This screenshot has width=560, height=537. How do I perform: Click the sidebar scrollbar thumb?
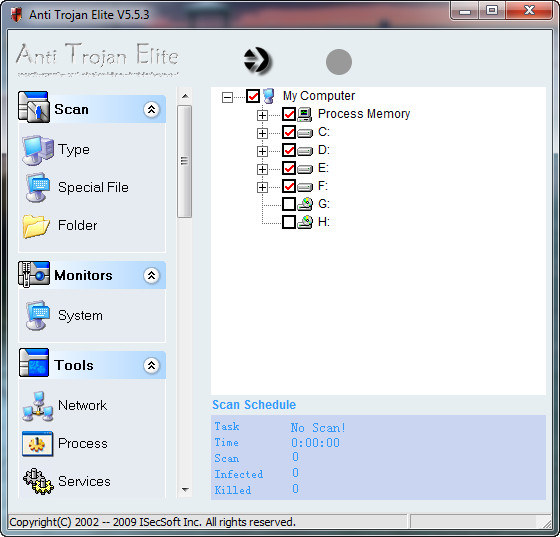point(184,161)
